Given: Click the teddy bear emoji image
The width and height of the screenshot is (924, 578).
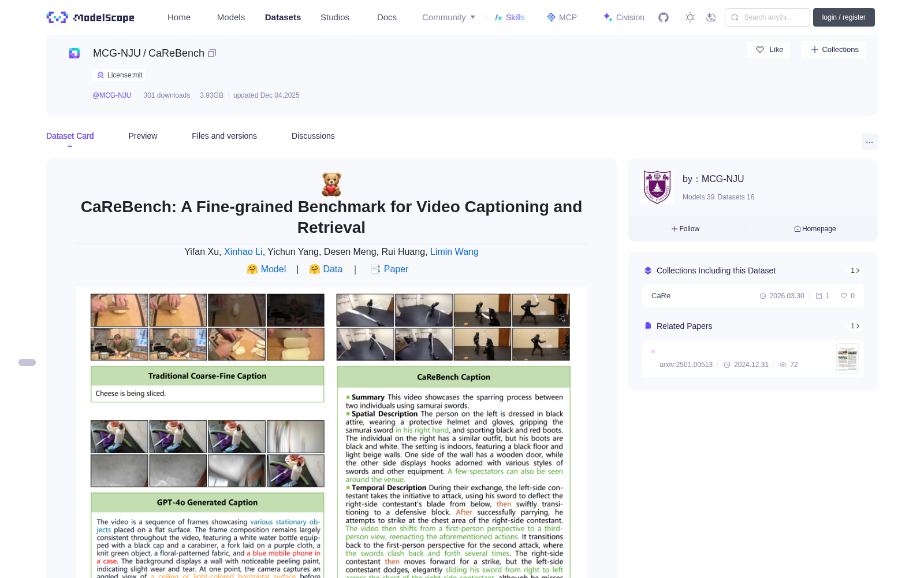Looking at the screenshot, I should pos(331,184).
